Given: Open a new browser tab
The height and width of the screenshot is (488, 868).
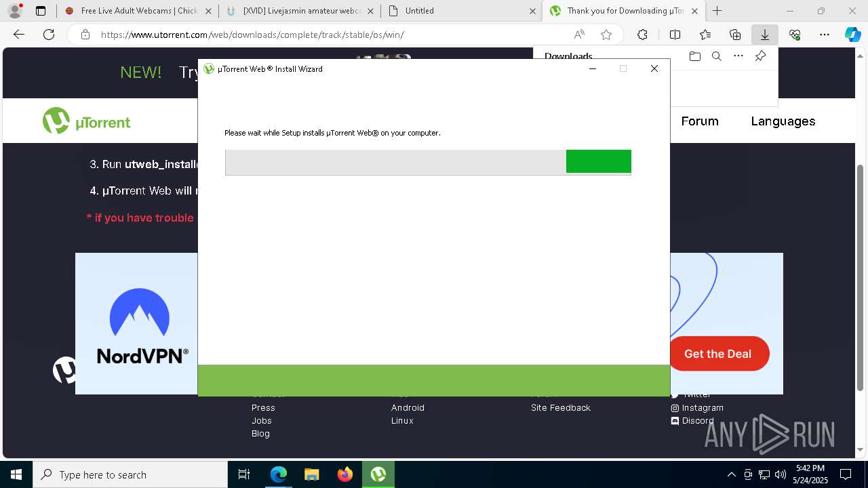Looking at the screenshot, I should tap(717, 11).
